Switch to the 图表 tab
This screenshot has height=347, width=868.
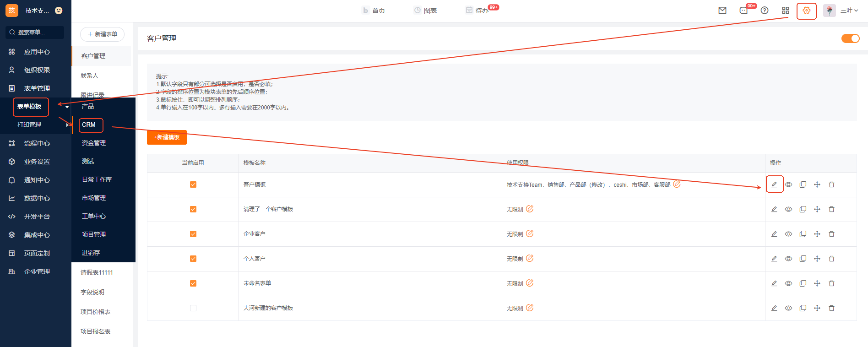tap(425, 11)
